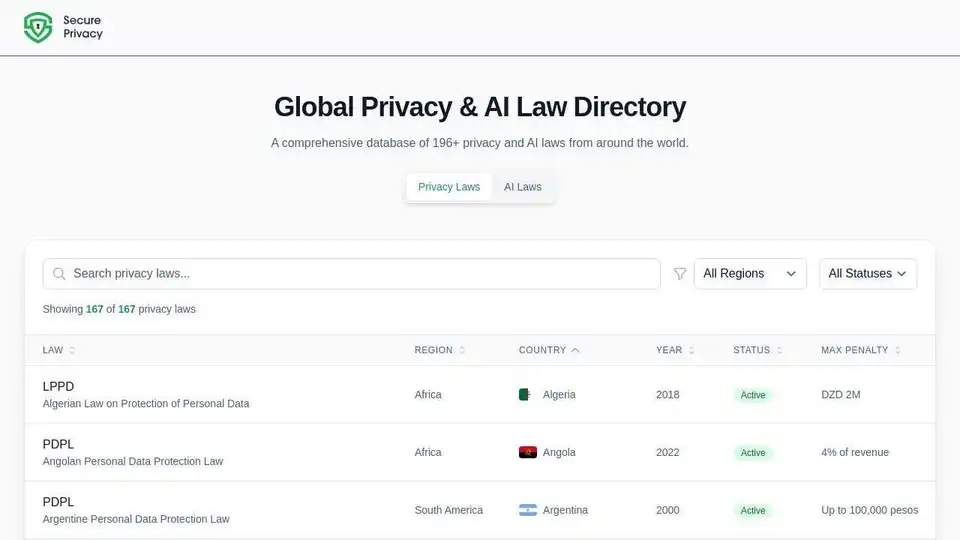Click Active status badge for Angola
Image resolution: width=960 pixels, height=540 pixels.
(753, 453)
